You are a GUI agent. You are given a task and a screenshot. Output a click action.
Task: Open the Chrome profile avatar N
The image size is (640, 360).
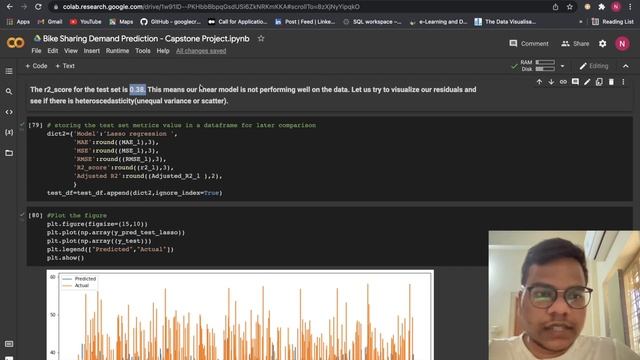pos(616,7)
